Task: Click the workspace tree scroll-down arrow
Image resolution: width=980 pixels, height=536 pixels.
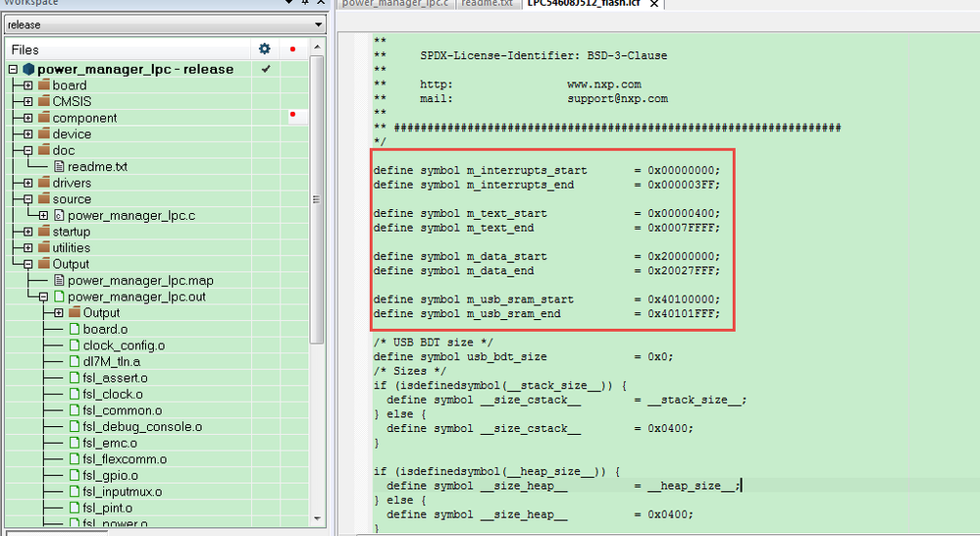Action: click(317, 518)
